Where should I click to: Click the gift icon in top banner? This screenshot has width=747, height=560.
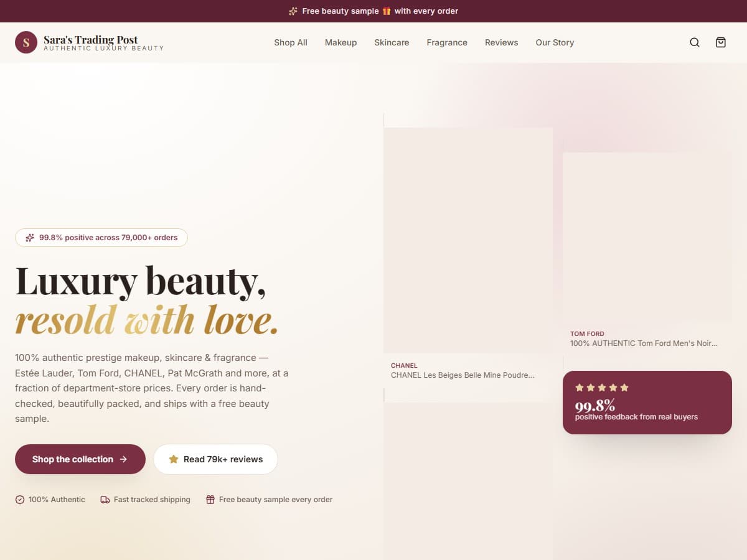pos(387,11)
